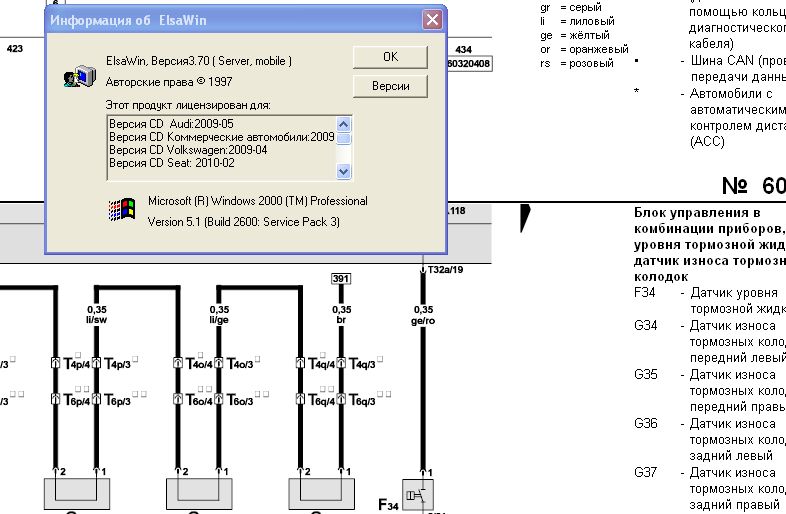This screenshot has width=786, height=514.
Task: Click connector label T4p/3 on diagram
Action: [x=118, y=363]
